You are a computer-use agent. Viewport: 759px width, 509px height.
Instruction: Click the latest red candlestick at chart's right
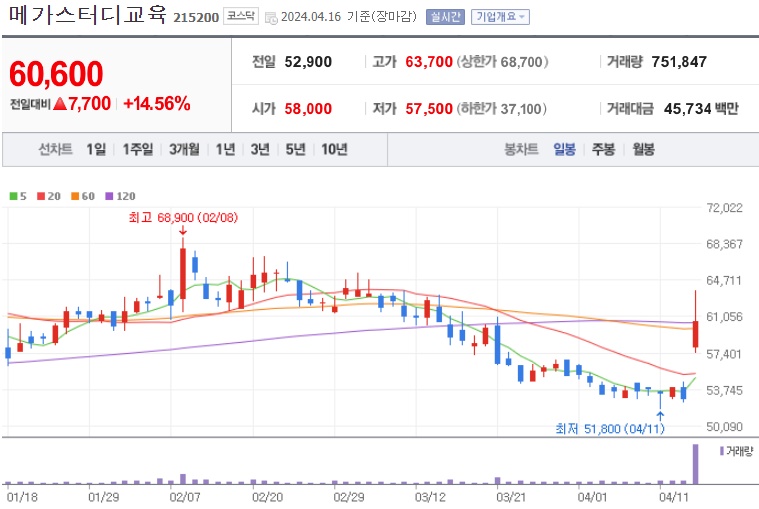click(696, 334)
